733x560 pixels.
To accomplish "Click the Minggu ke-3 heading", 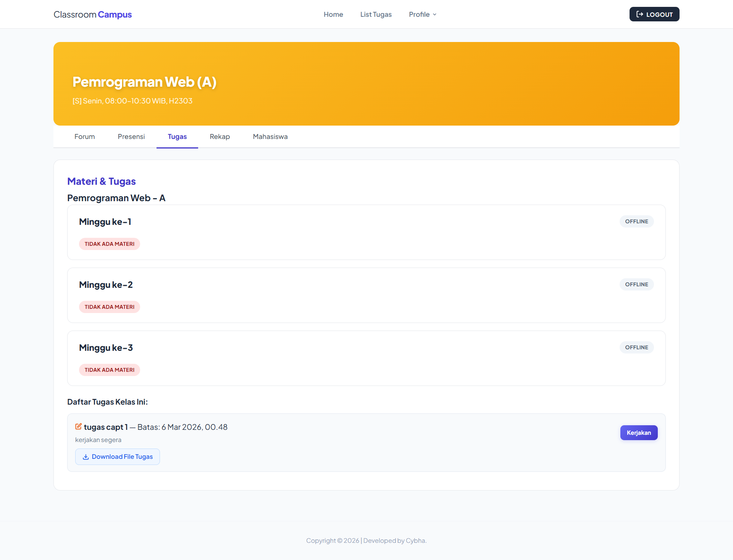I will 106,348.
